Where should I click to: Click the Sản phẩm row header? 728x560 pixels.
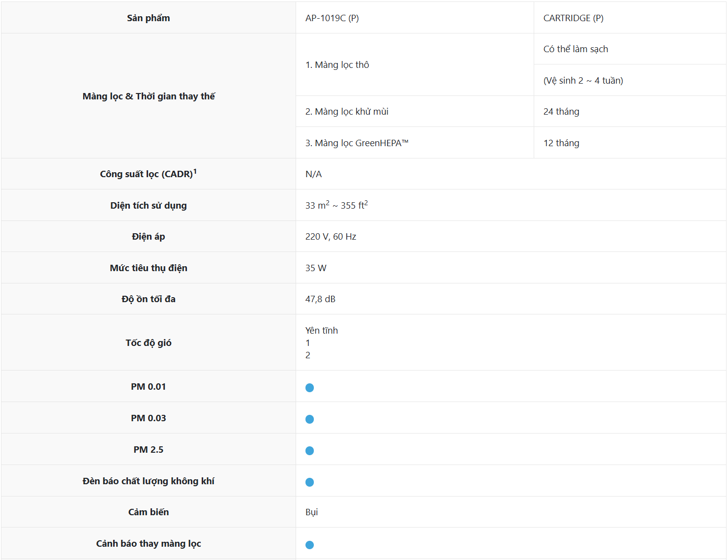(x=149, y=18)
